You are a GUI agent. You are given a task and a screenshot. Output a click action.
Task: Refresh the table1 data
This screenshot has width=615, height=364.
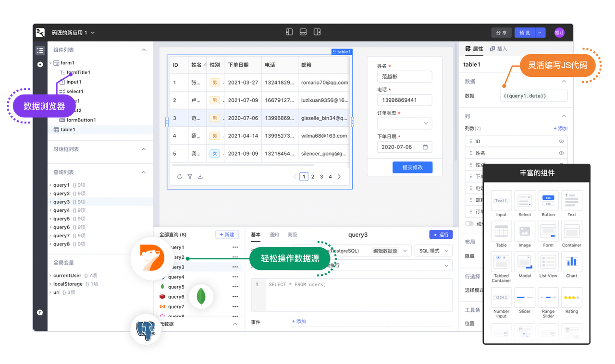pos(180,177)
